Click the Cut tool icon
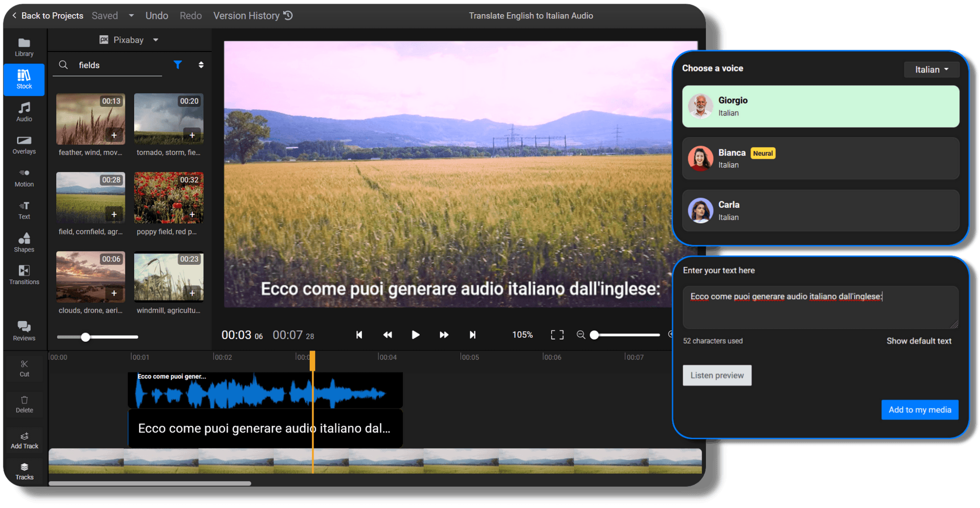 [24, 367]
